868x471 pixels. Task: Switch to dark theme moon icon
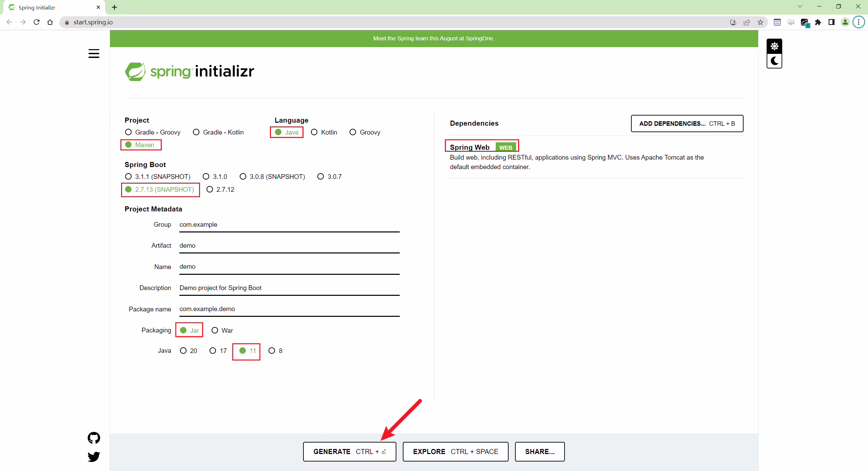pyautogui.click(x=774, y=61)
